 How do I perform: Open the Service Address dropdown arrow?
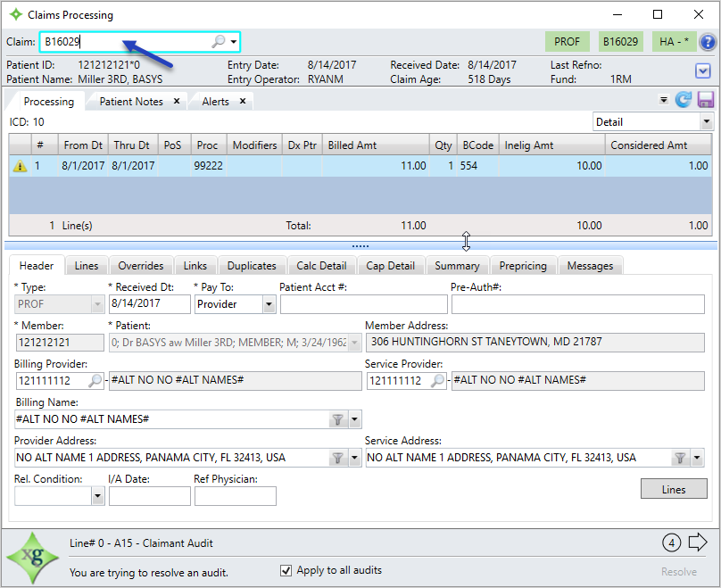click(697, 458)
